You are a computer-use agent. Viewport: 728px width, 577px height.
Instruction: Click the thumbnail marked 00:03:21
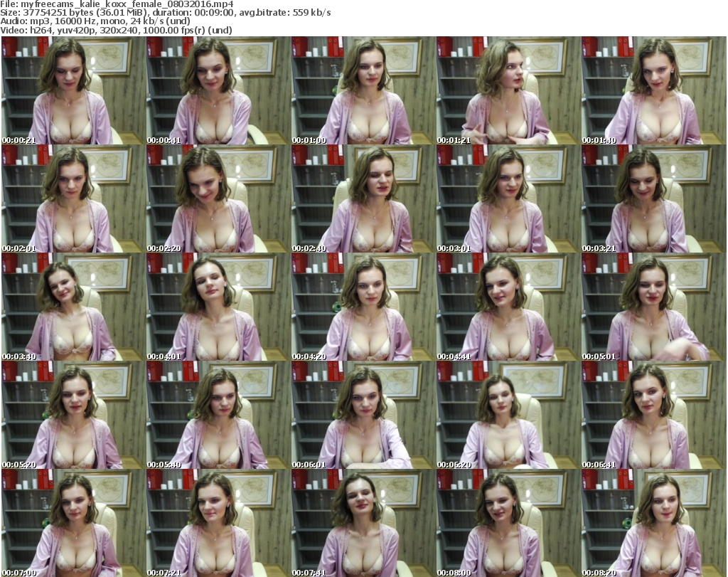(x=653, y=199)
